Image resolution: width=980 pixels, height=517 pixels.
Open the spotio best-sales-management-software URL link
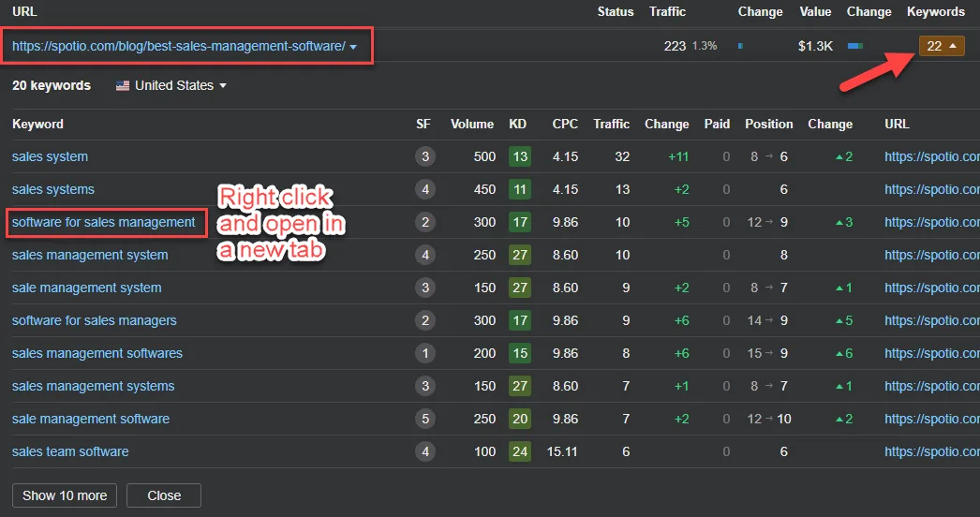(x=179, y=46)
